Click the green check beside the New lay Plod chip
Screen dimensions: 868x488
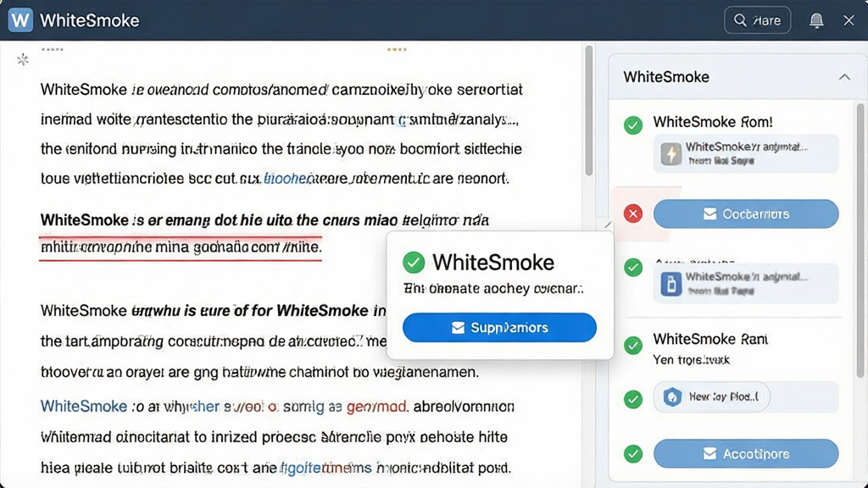tap(633, 400)
